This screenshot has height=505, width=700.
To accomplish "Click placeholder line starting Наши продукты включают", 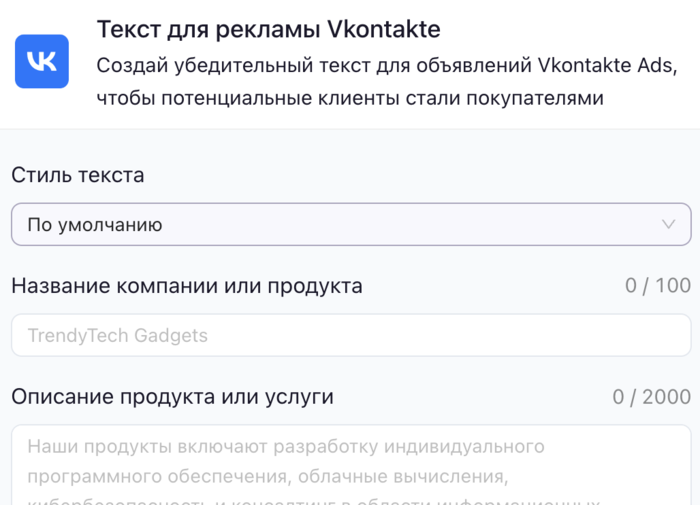I will (286, 446).
